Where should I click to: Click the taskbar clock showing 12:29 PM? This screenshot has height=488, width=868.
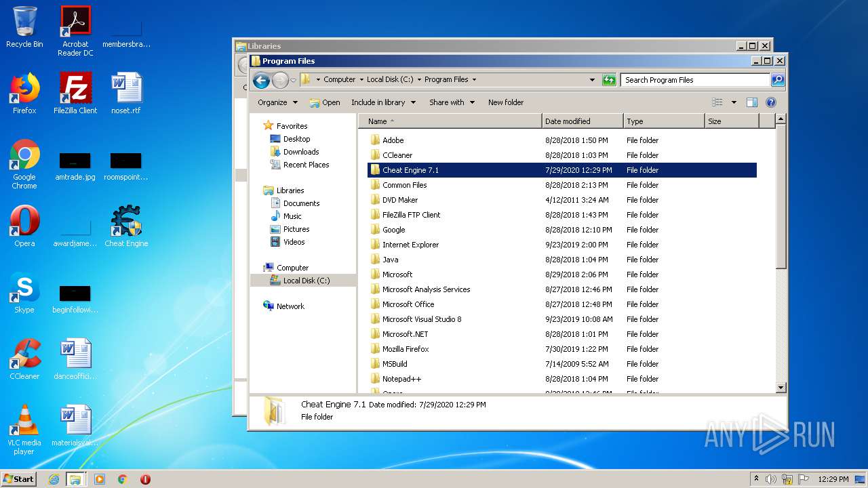833,479
